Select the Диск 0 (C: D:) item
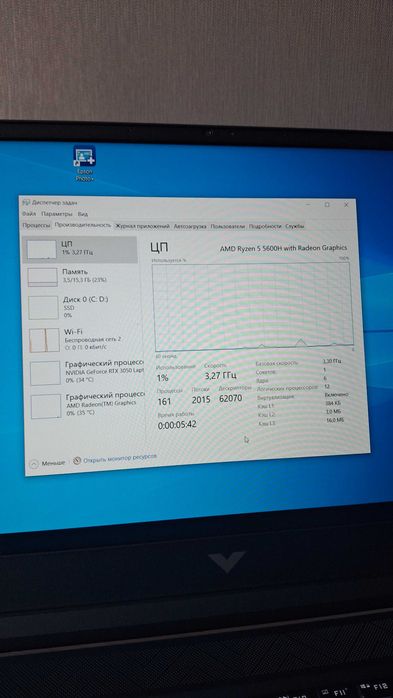This screenshot has width=393, height=698. click(x=82, y=307)
